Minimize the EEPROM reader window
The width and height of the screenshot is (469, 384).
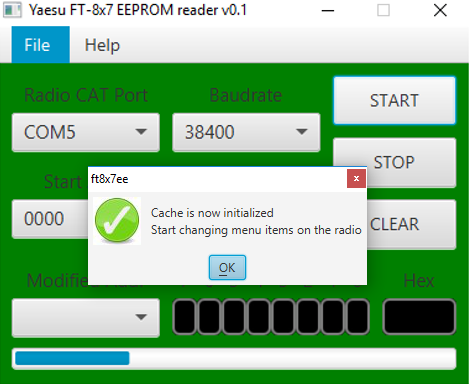328,10
